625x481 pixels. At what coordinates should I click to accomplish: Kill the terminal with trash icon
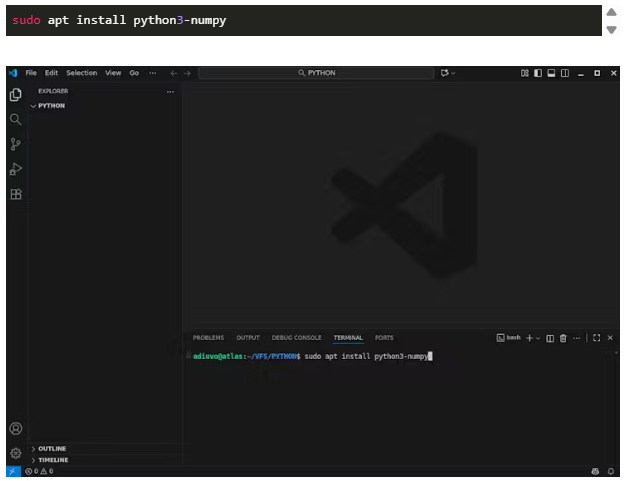coord(563,338)
